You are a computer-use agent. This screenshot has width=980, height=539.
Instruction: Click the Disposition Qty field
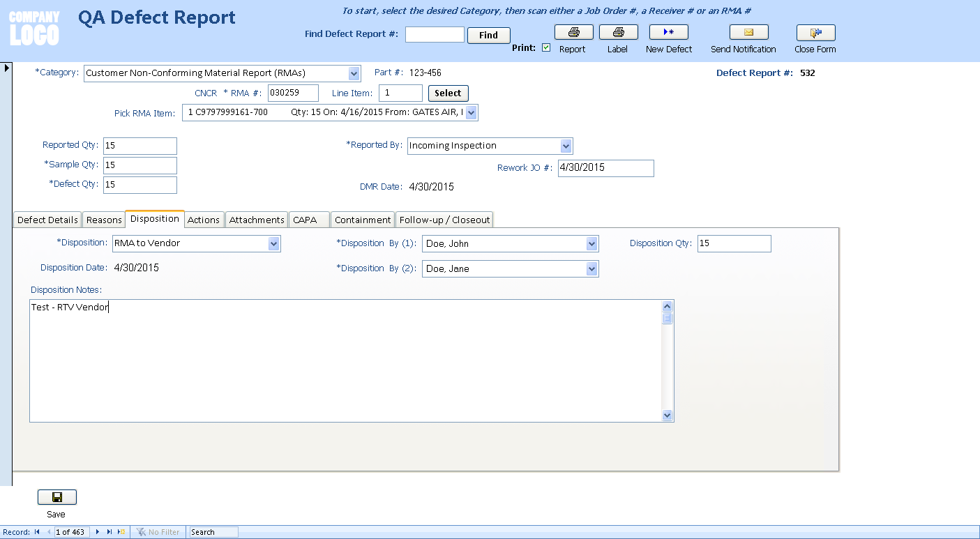[734, 243]
